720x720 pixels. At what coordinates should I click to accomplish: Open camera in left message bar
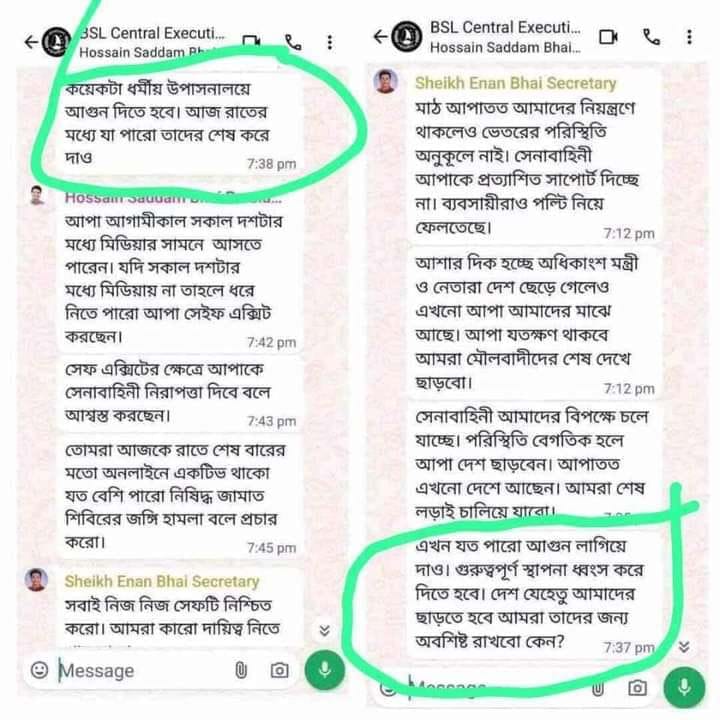[279, 670]
